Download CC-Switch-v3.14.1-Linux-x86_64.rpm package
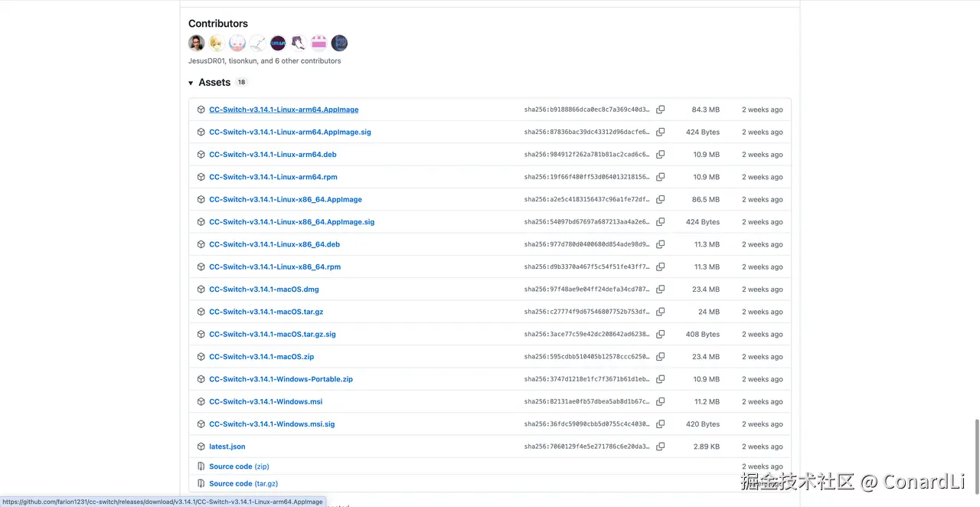 pos(275,267)
